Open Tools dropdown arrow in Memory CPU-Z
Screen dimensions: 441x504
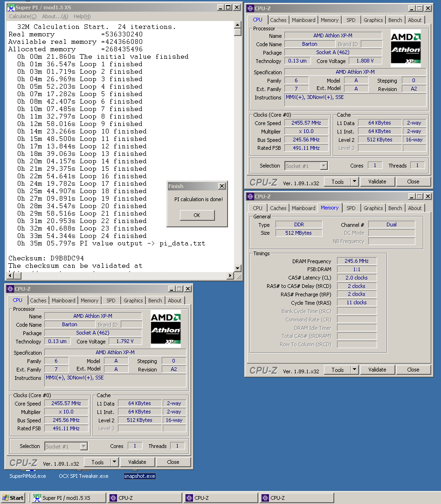(354, 370)
